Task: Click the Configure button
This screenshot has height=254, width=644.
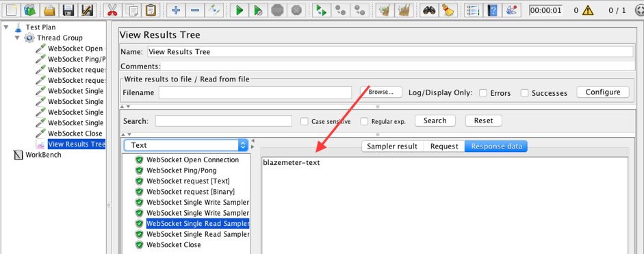Action: 602,92
